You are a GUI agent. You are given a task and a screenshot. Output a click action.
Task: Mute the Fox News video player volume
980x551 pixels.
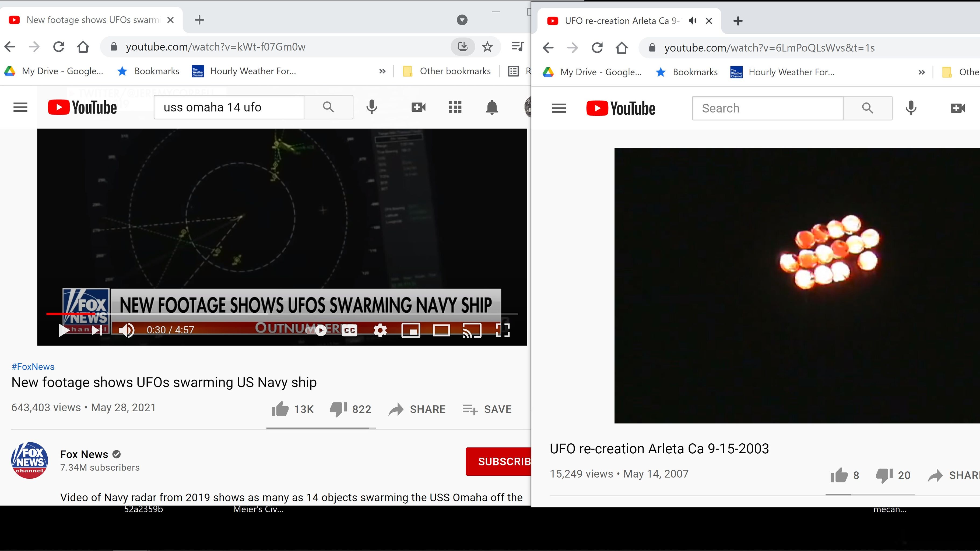(126, 330)
